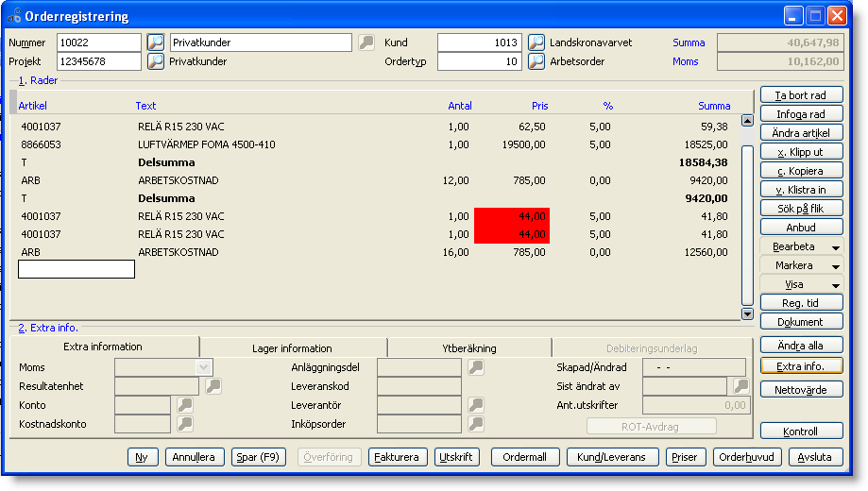This screenshot has width=868, height=491.
Task: Open Reg. tid button
Action: coord(802,303)
